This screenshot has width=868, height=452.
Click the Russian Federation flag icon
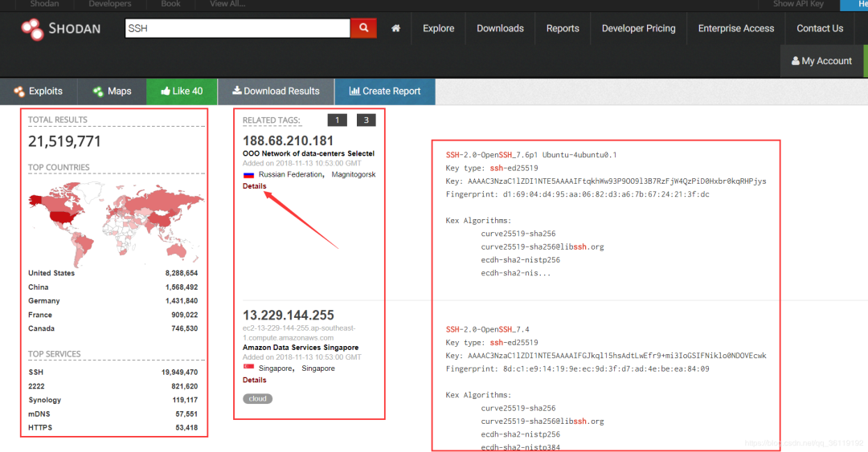[x=248, y=175]
